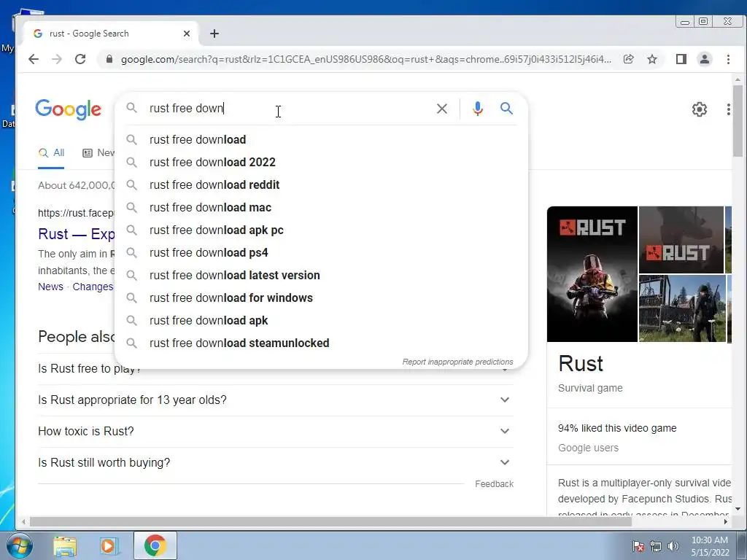The width and height of the screenshot is (747, 560).
Task: Click Report inappropriate predictions
Action: pyautogui.click(x=457, y=362)
